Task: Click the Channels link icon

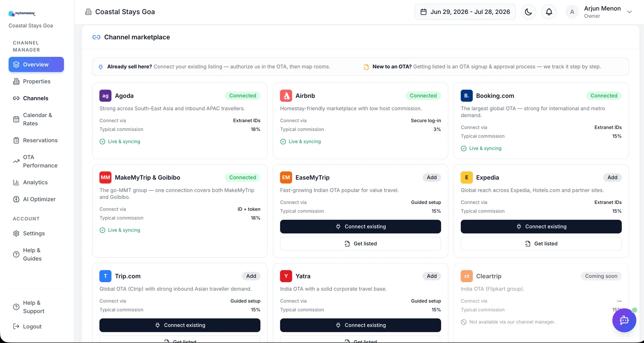Action: pyautogui.click(x=16, y=98)
